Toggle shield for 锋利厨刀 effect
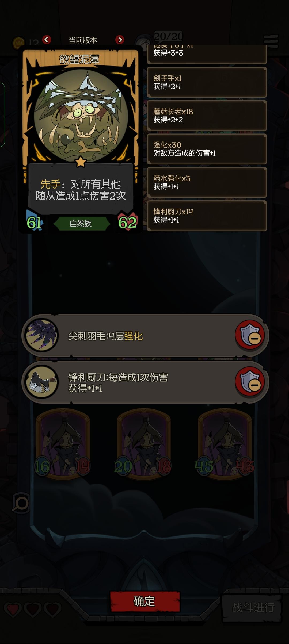This screenshot has width=289, height=644. (x=250, y=381)
